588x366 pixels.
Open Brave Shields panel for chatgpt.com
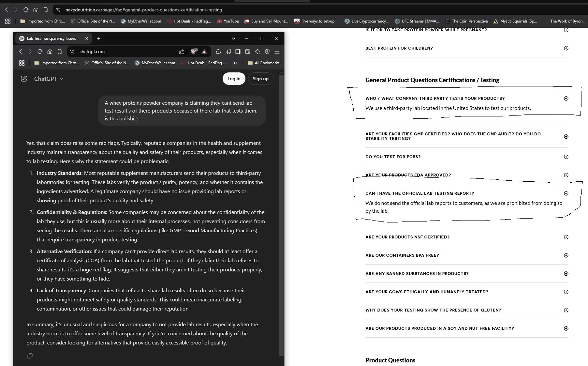pyautogui.click(x=194, y=52)
